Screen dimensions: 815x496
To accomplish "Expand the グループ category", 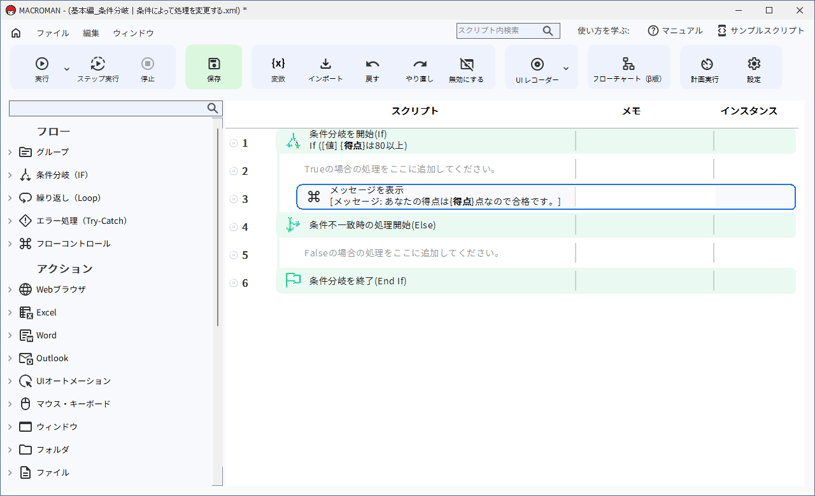I will [x=10, y=152].
